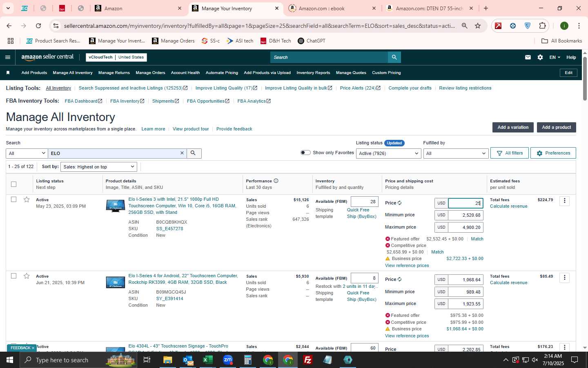The image size is (588, 368).
Task: Open the search field All dropdown
Action: click(x=27, y=153)
